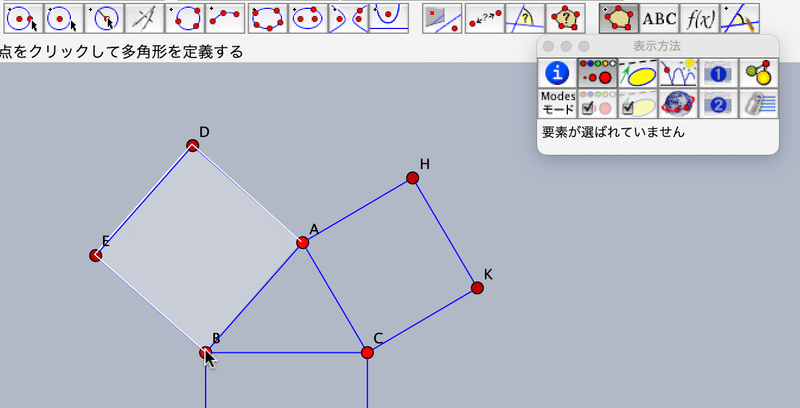
Task: Choose the circle with fixed radius tool
Action: click(x=105, y=18)
